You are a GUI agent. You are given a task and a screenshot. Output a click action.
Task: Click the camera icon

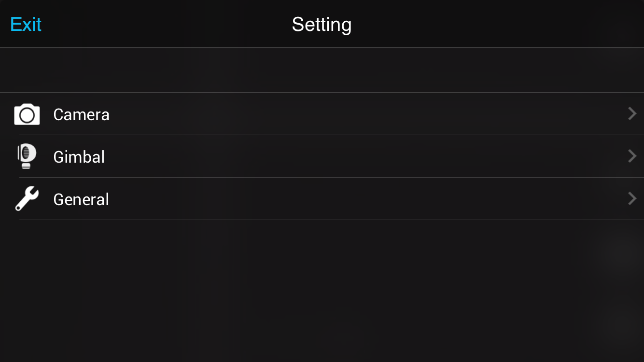[27, 114]
